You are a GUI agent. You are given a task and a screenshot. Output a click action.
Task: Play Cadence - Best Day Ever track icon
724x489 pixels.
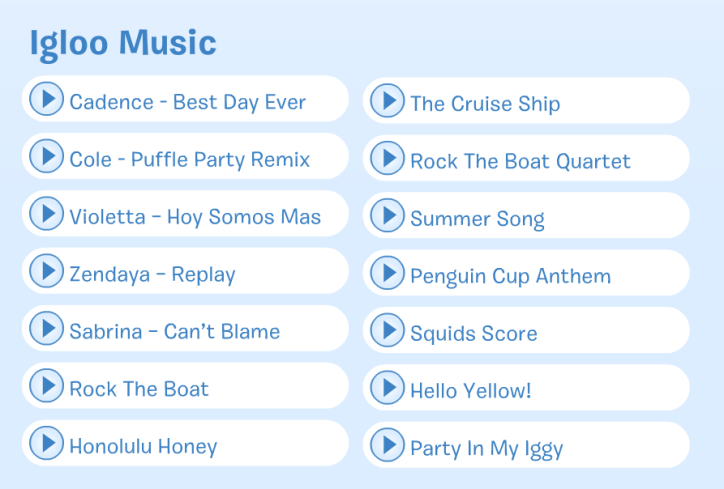pos(46,99)
